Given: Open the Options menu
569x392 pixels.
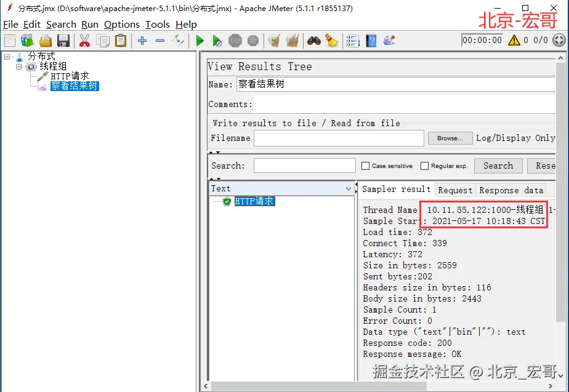Looking at the screenshot, I should [x=121, y=24].
